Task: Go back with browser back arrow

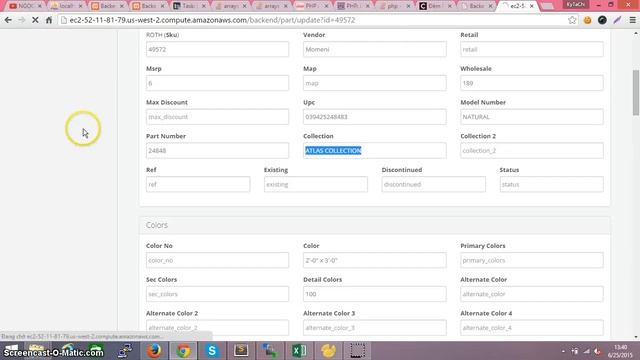Action: pos(8,20)
